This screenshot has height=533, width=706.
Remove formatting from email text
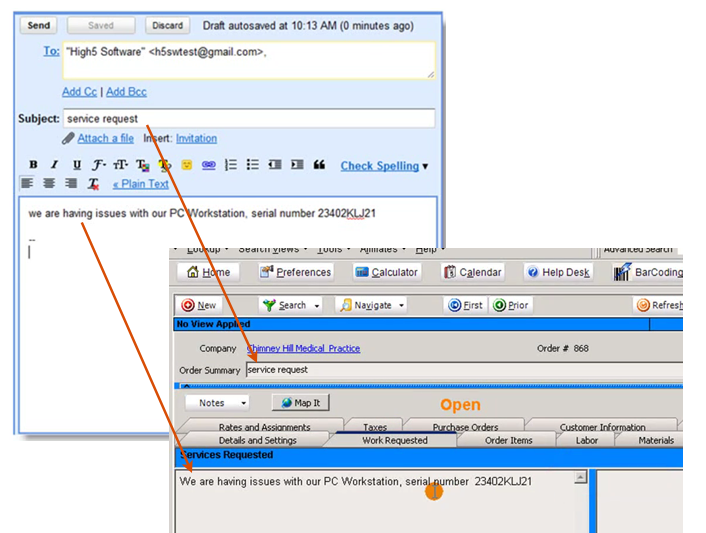(x=93, y=184)
